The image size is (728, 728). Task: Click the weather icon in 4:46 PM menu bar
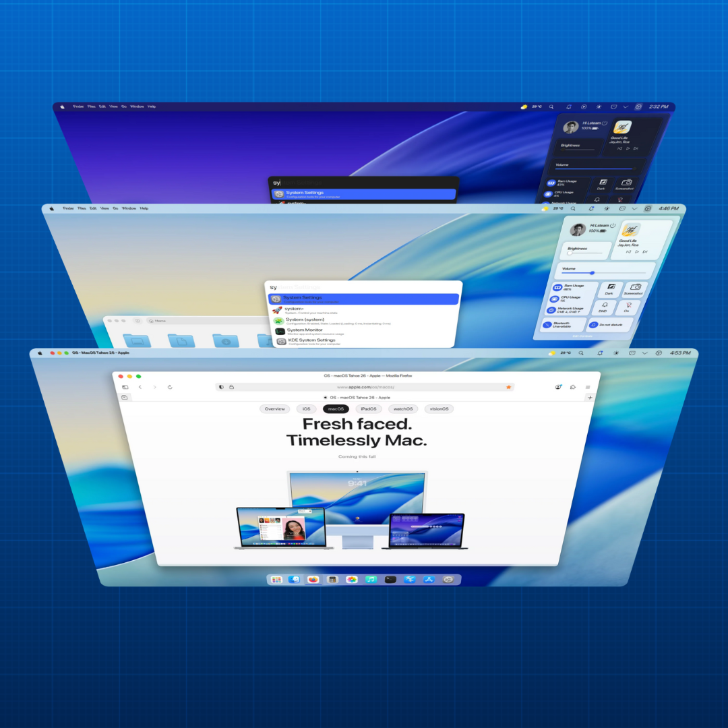(x=545, y=208)
